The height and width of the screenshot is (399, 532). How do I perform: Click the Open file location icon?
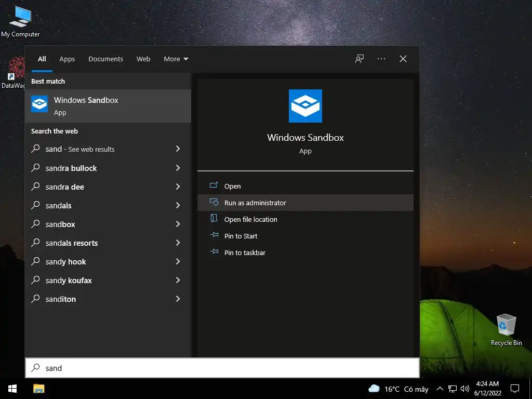coord(214,218)
